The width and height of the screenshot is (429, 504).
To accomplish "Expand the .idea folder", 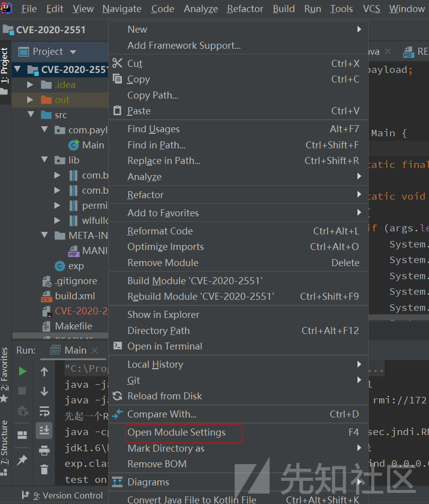I will [30, 85].
